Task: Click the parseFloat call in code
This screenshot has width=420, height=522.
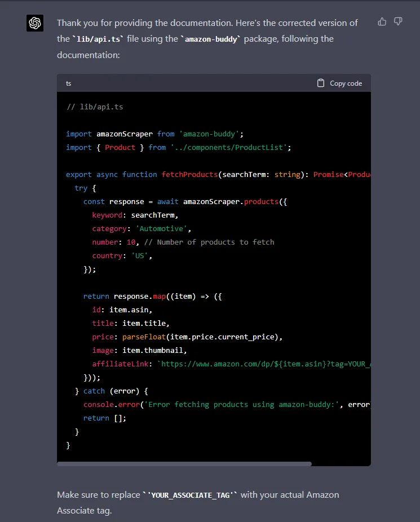Action: point(144,337)
